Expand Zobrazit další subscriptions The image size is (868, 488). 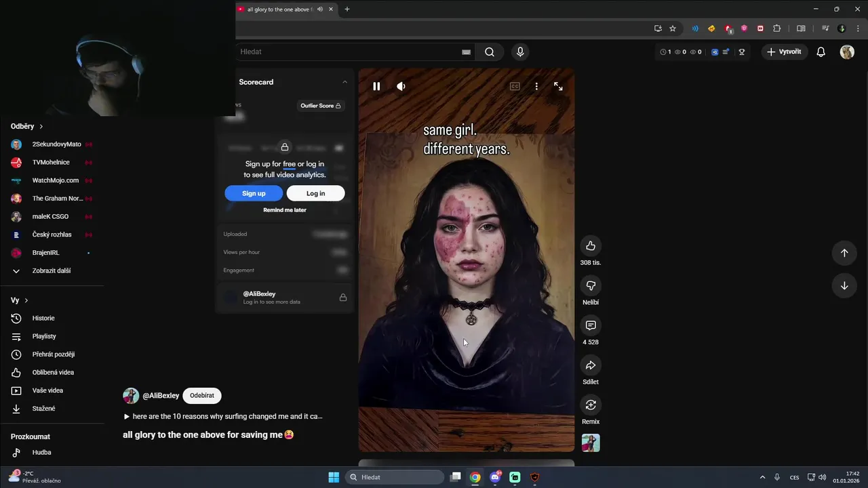(x=52, y=270)
